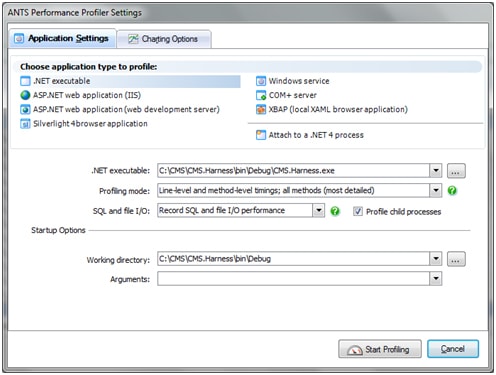Screen dimensions: 496x375
Task: Browse for Working directory with ellipsis button
Action: (456, 259)
